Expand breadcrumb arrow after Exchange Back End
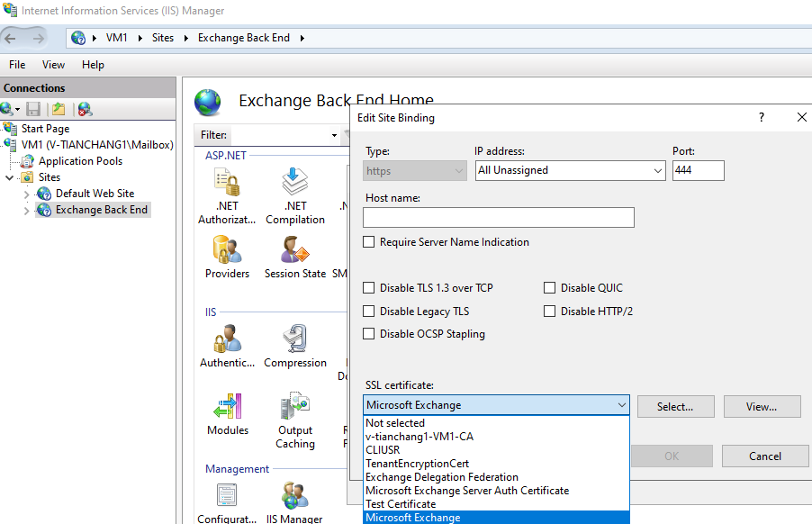Image resolution: width=812 pixels, height=524 pixels. coord(302,38)
